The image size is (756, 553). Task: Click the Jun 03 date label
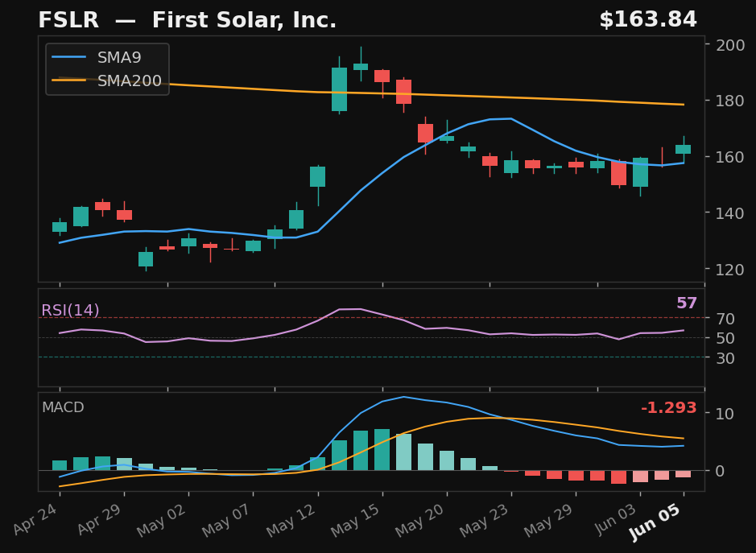(x=618, y=518)
